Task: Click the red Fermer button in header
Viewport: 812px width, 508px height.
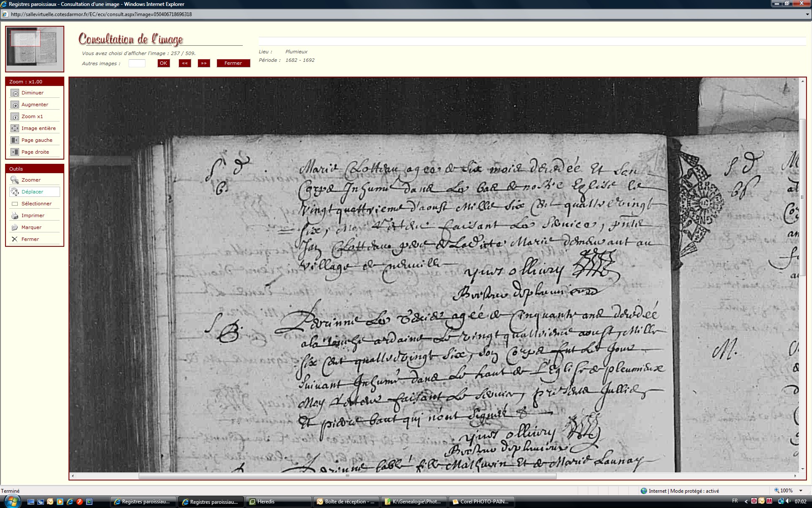Action: coord(233,63)
